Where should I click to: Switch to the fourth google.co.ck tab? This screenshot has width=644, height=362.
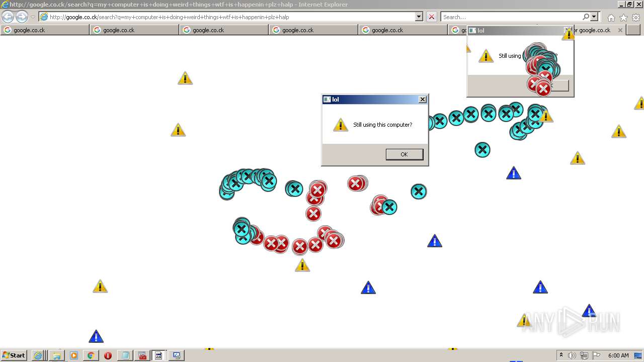click(x=313, y=30)
